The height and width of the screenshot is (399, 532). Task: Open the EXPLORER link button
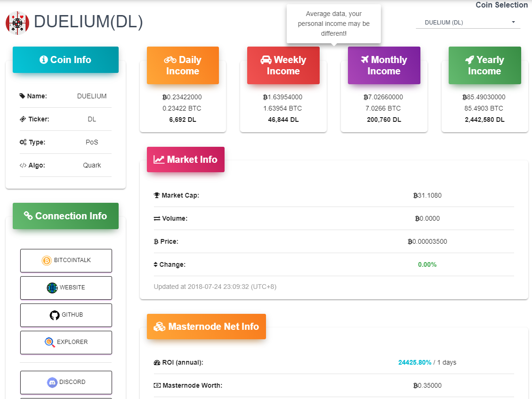66,343
